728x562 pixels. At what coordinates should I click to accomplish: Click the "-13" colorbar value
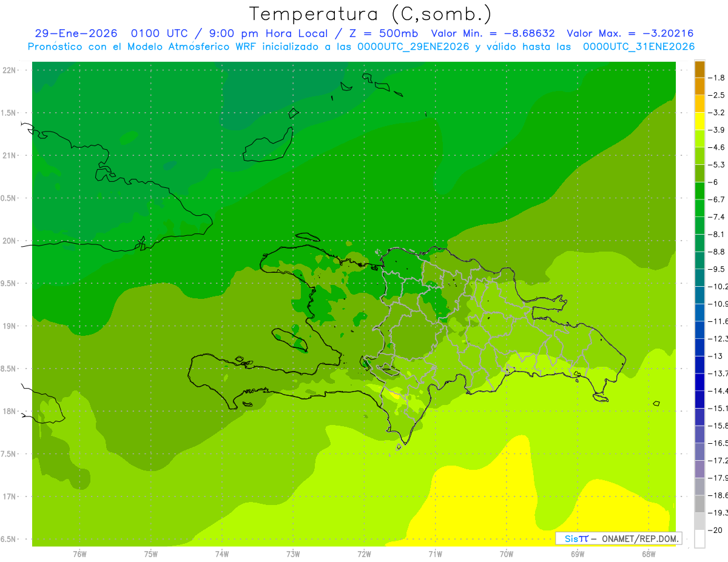715,356
